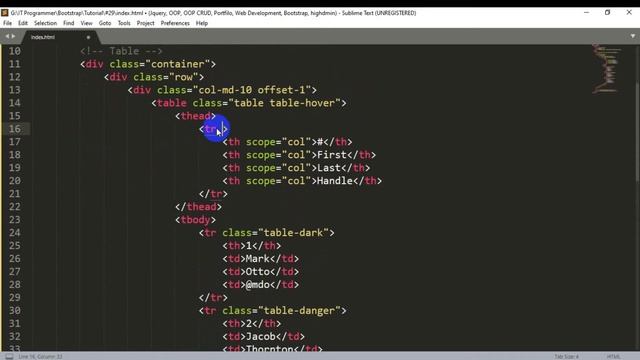Go to next tab with right arrow
Screen dimensions: 640x360
[x=13, y=36]
